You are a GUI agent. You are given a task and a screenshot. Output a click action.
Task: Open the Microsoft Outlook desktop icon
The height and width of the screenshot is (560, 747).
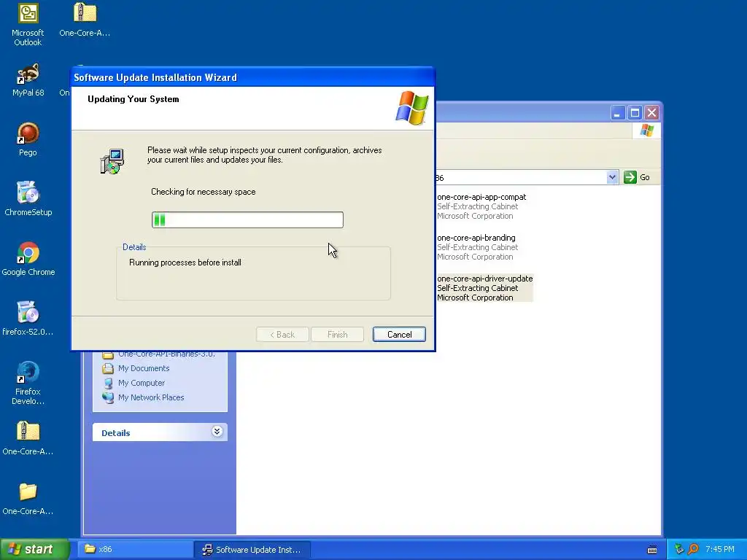(x=28, y=25)
